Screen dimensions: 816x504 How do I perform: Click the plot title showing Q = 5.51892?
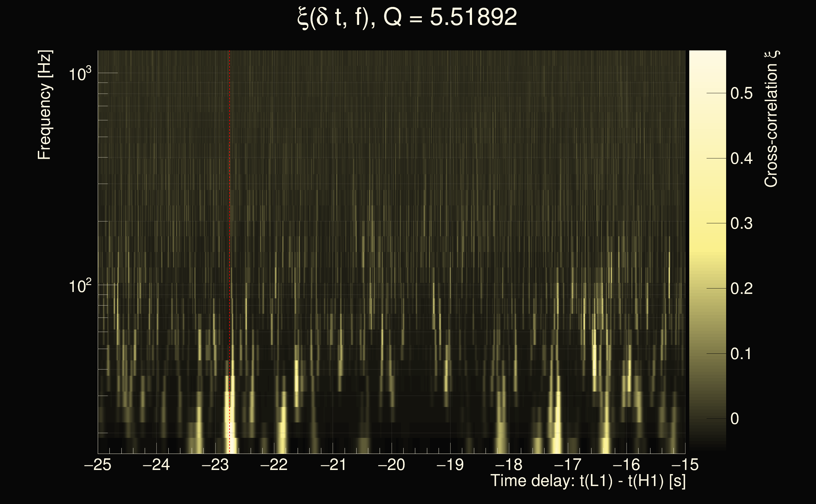(407, 17)
